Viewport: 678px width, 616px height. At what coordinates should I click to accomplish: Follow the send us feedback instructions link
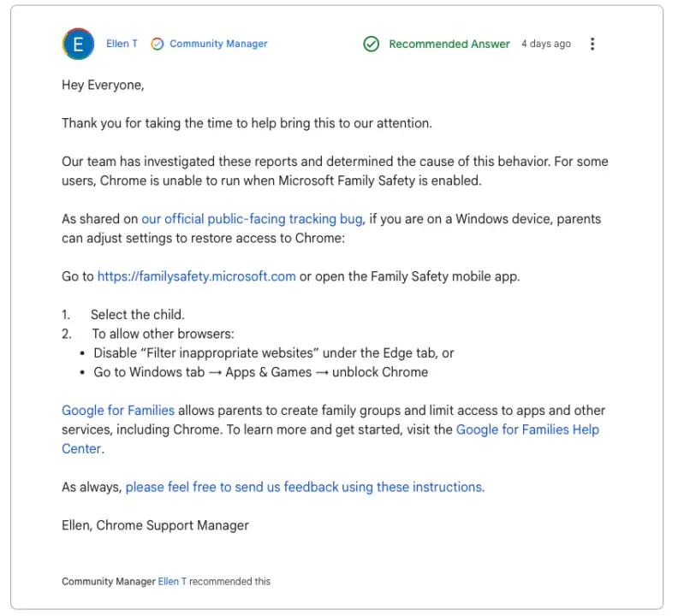(x=305, y=487)
